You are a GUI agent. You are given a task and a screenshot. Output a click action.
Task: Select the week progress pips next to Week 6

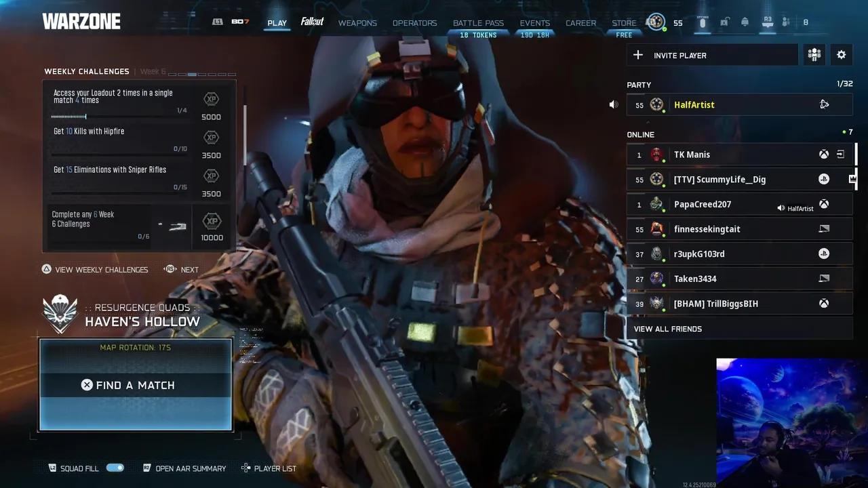click(x=202, y=73)
